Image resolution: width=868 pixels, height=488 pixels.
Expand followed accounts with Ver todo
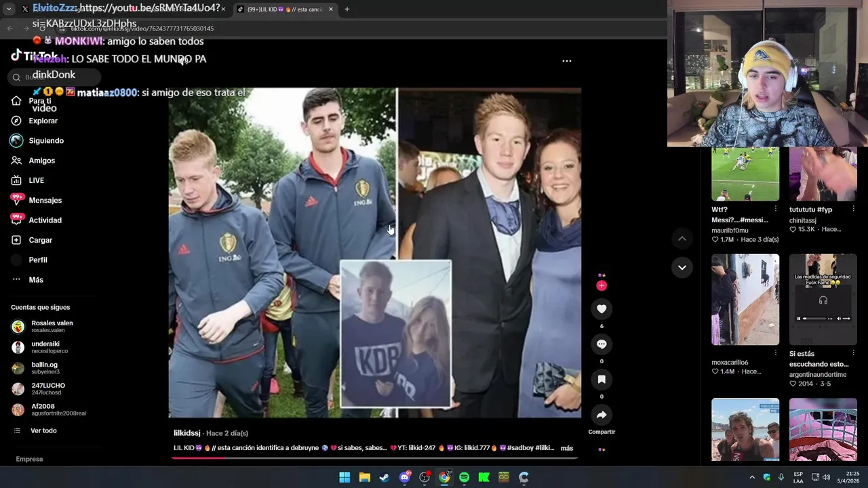click(35, 431)
